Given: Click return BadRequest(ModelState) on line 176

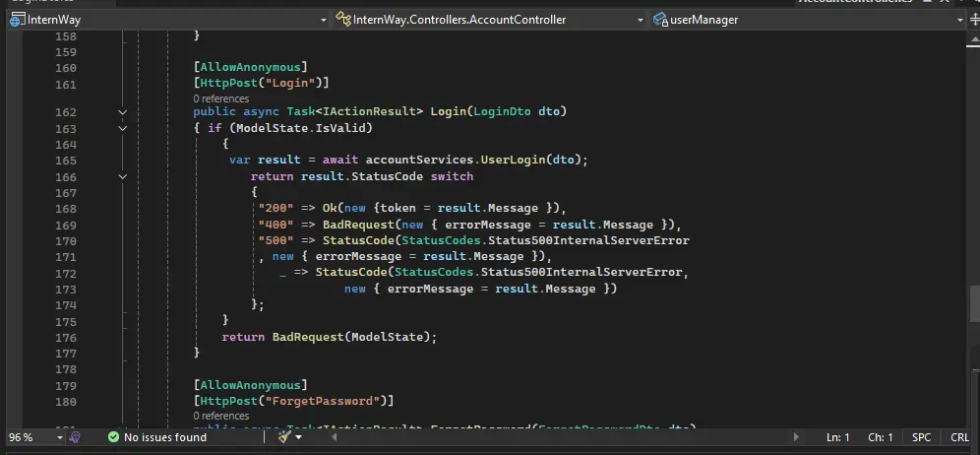Looking at the screenshot, I should [x=330, y=337].
